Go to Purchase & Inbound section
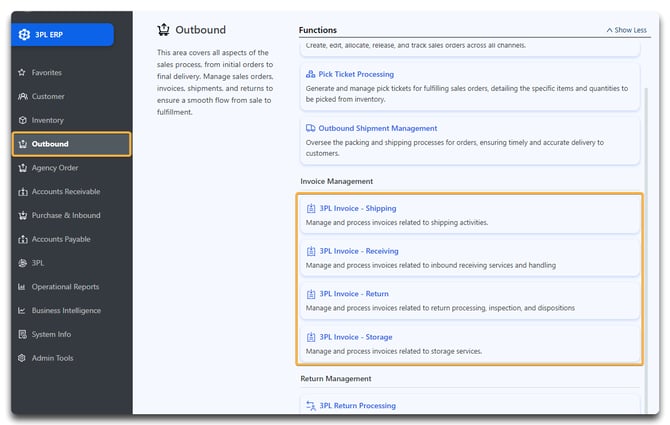Viewport: 670px width, 425px height. [66, 215]
